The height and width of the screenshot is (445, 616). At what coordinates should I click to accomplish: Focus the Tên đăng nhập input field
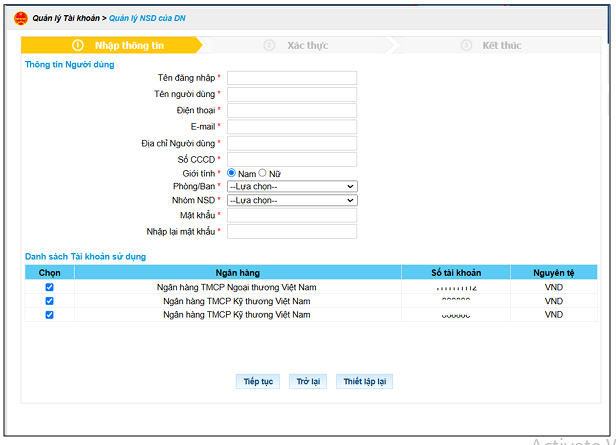click(x=292, y=78)
